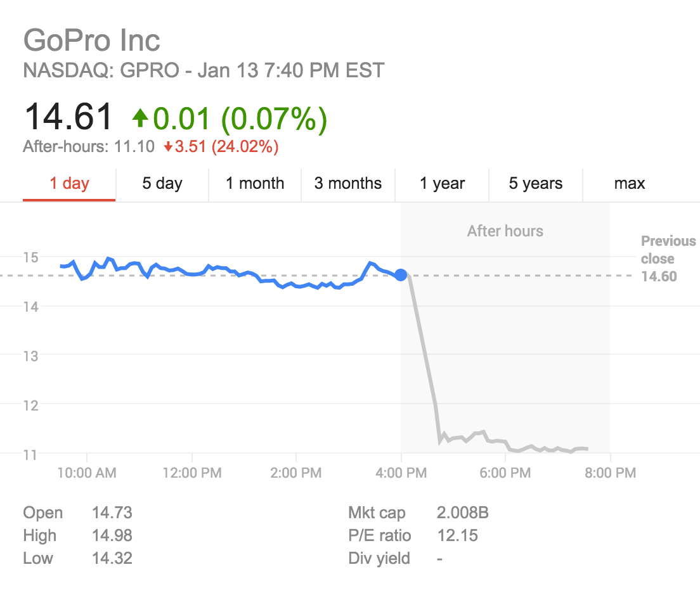The height and width of the screenshot is (593, 700).
Task: Select the 1 year tab
Action: click(x=442, y=184)
